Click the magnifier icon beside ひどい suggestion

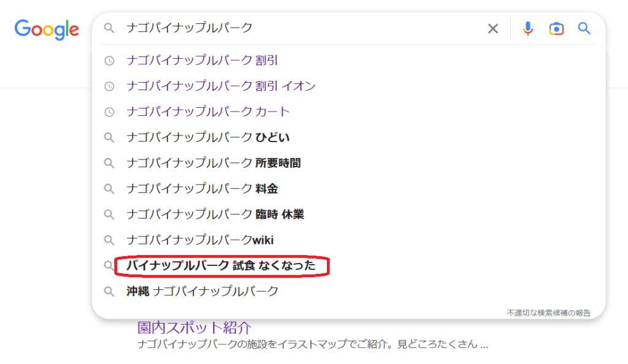[x=109, y=138]
